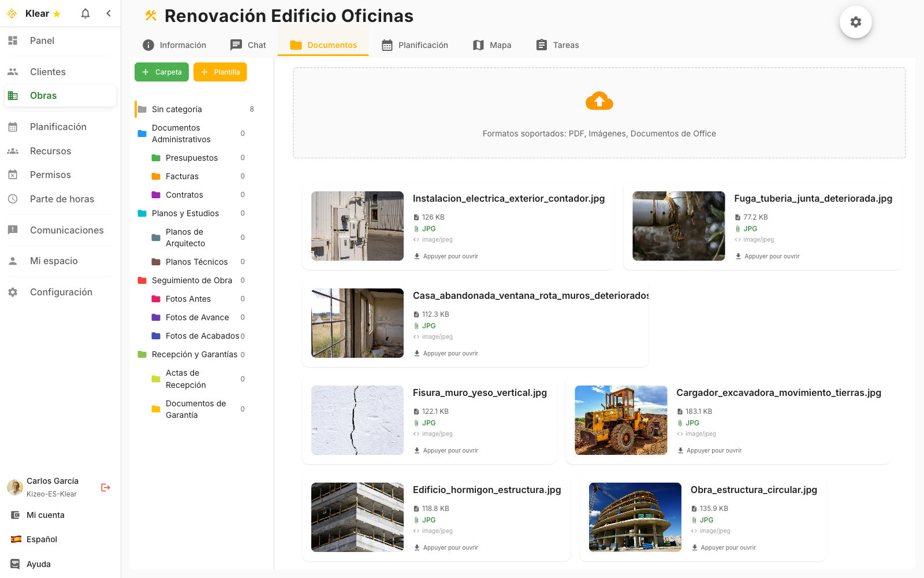This screenshot has height=578, width=924.
Task: Open the Mapa tab
Action: click(491, 45)
